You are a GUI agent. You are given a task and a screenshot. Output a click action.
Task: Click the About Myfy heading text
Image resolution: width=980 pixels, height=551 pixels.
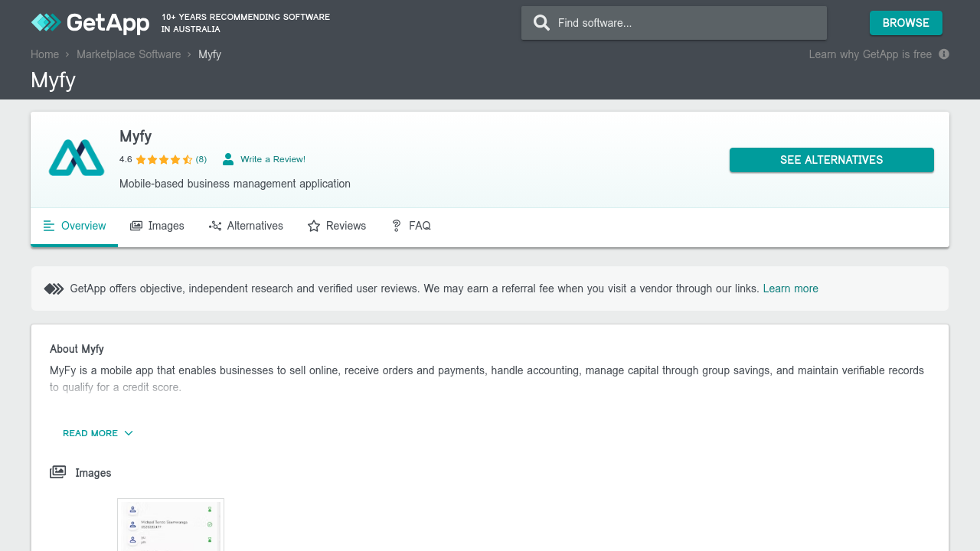[77, 349]
